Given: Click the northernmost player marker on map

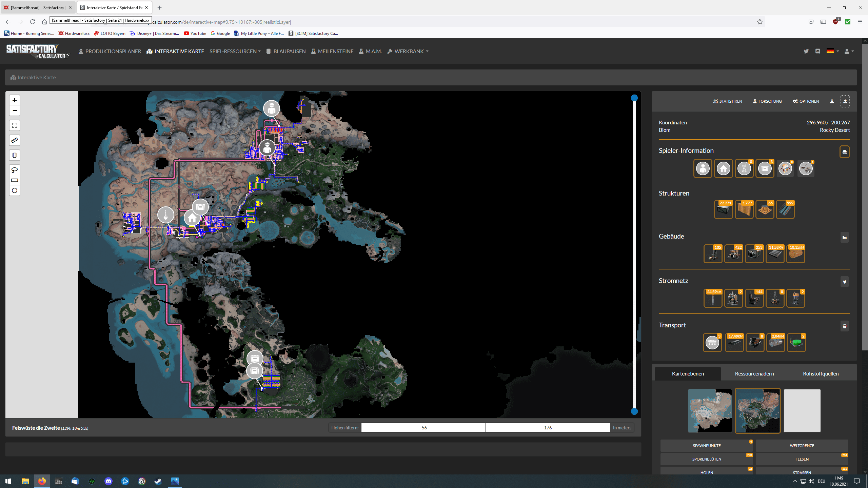Looking at the screenshot, I should [x=272, y=108].
